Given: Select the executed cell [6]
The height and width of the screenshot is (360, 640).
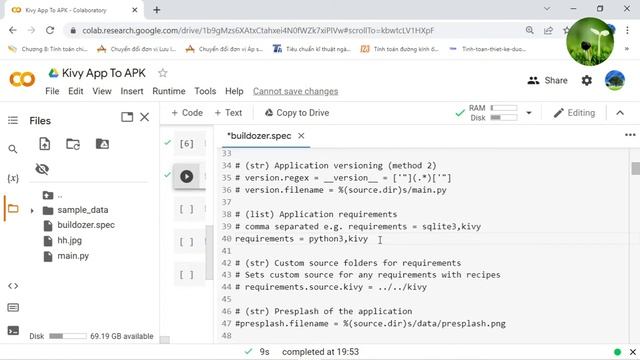Looking at the screenshot, I should coord(187,144).
